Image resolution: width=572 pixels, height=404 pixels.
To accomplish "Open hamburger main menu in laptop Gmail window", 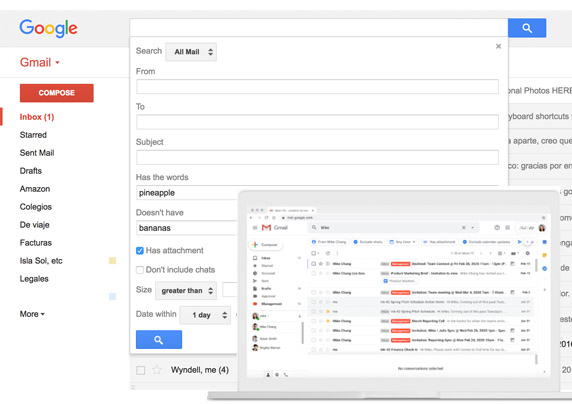I will pyautogui.click(x=255, y=228).
